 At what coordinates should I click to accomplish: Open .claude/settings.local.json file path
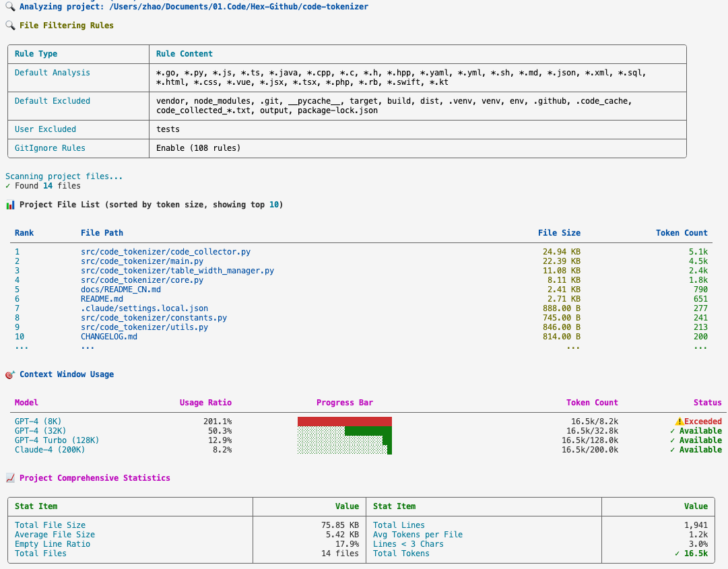point(144,308)
